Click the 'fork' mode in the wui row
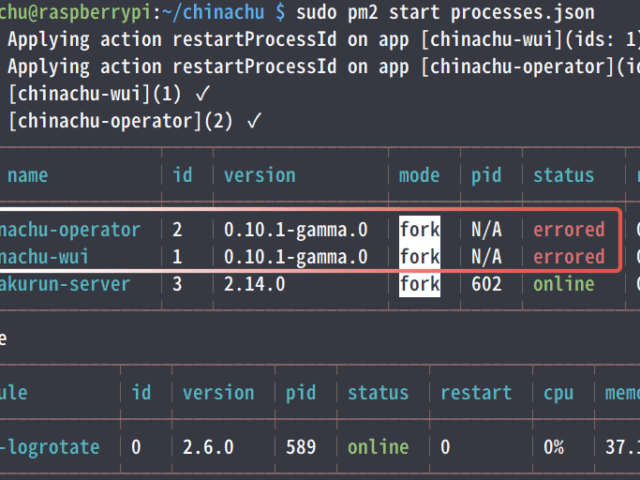The width and height of the screenshot is (640, 480). (420, 256)
